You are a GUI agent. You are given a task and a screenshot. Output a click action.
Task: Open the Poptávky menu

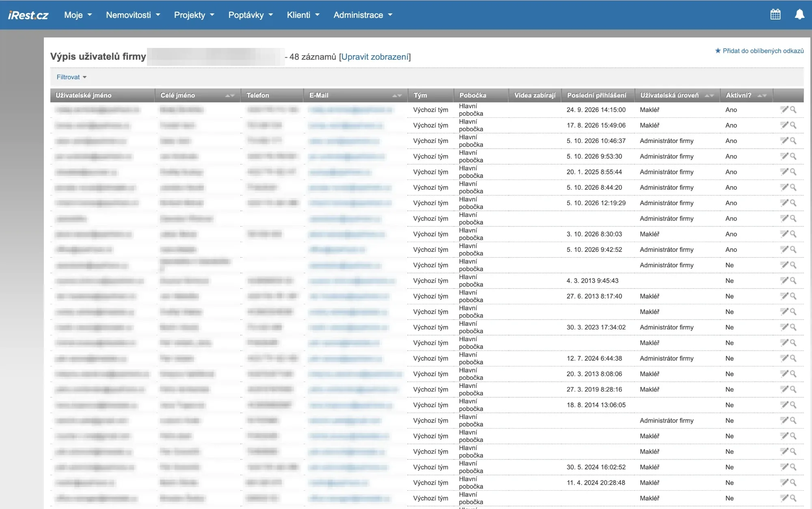[251, 15]
